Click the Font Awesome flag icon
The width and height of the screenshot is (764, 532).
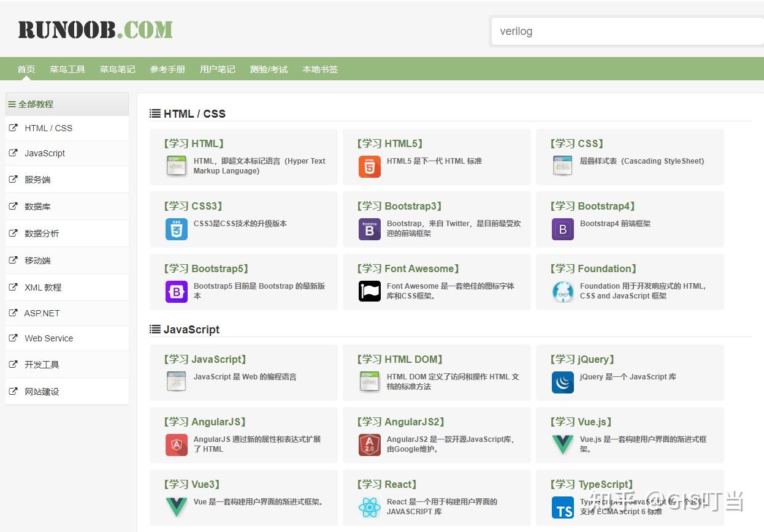click(x=370, y=291)
